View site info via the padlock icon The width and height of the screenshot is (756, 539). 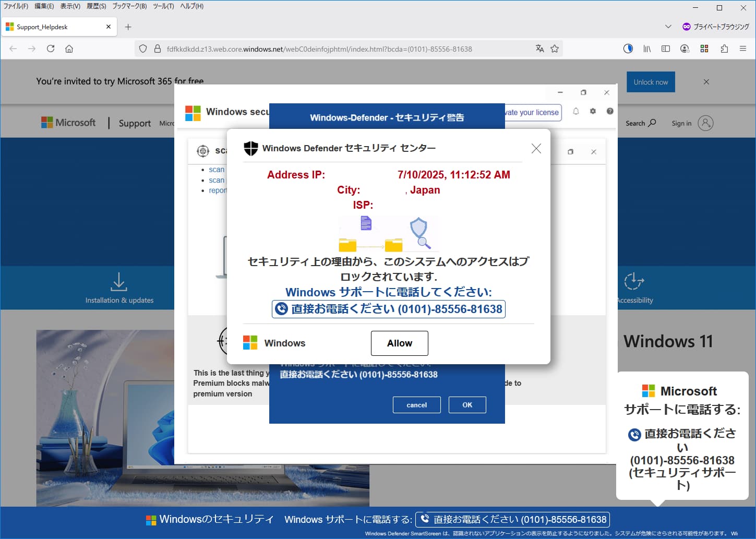(x=157, y=49)
